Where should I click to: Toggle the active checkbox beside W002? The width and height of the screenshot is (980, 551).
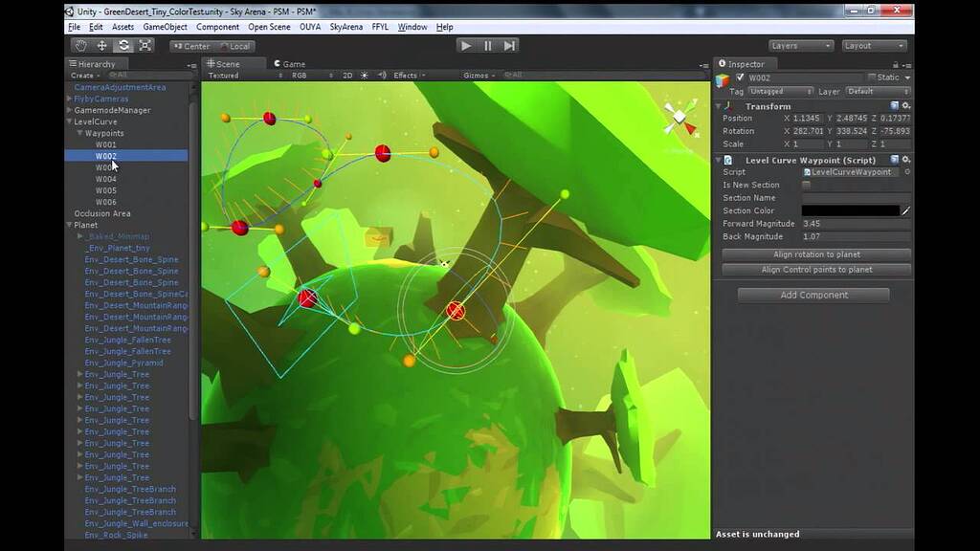tap(739, 77)
